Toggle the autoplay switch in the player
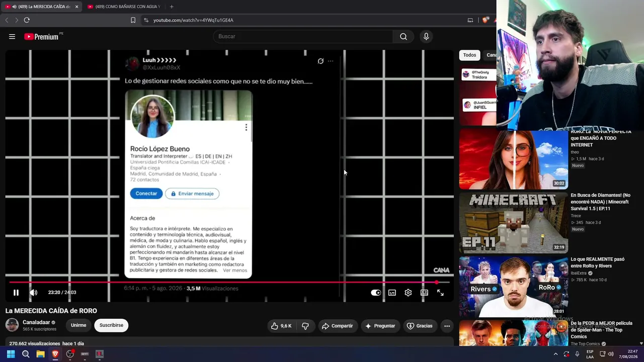 click(376, 293)
